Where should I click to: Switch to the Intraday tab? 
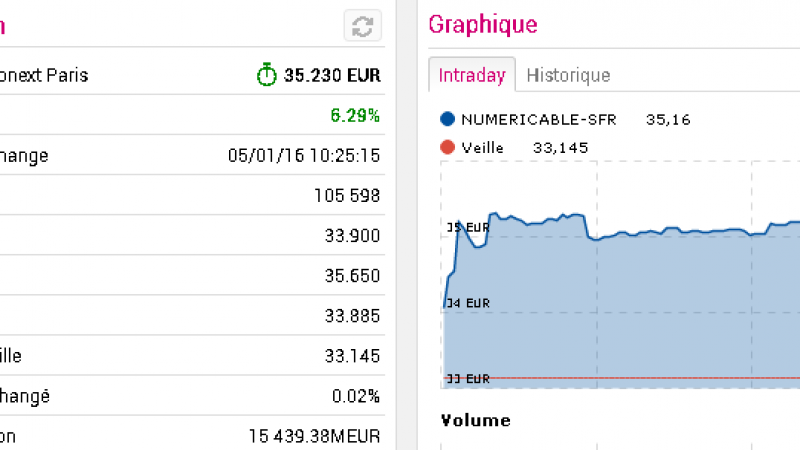[x=472, y=75]
